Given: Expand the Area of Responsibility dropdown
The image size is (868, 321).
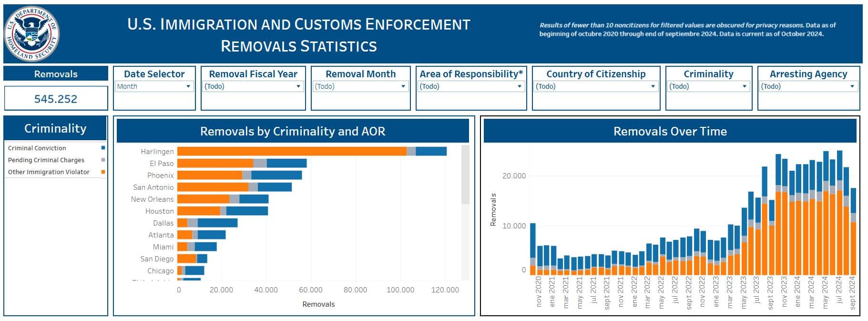Looking at the screenshot, I should click(x=471, y=86).
